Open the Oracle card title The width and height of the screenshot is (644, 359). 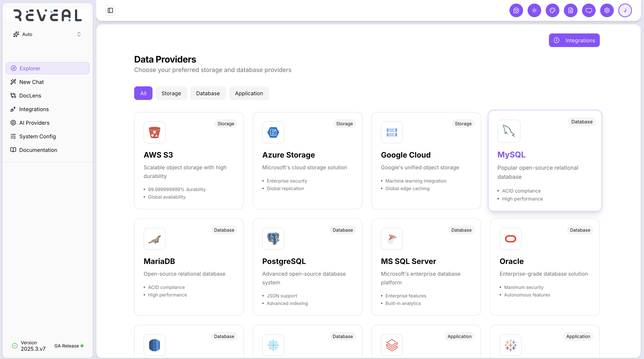click(x=512, y=261)
